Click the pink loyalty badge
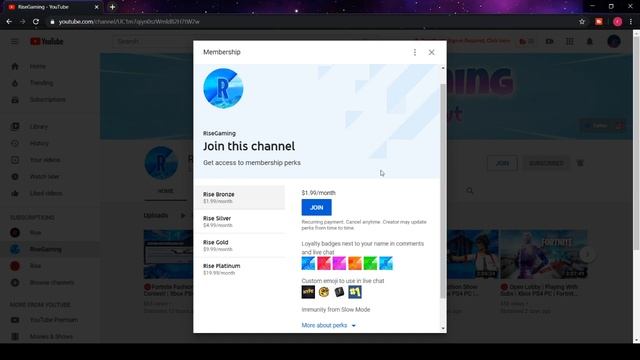This screenshot has height=360, width=640. click(x=339, y=263)
